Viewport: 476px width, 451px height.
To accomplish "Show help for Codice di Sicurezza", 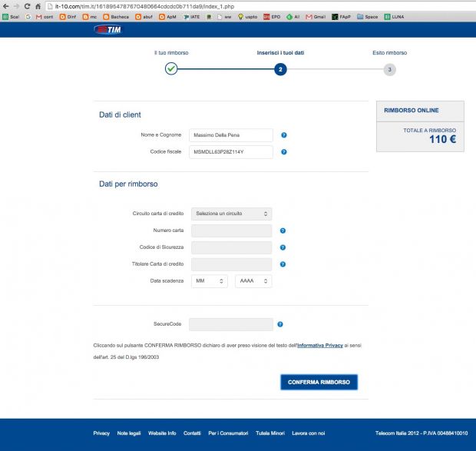I will coord(283,247).
